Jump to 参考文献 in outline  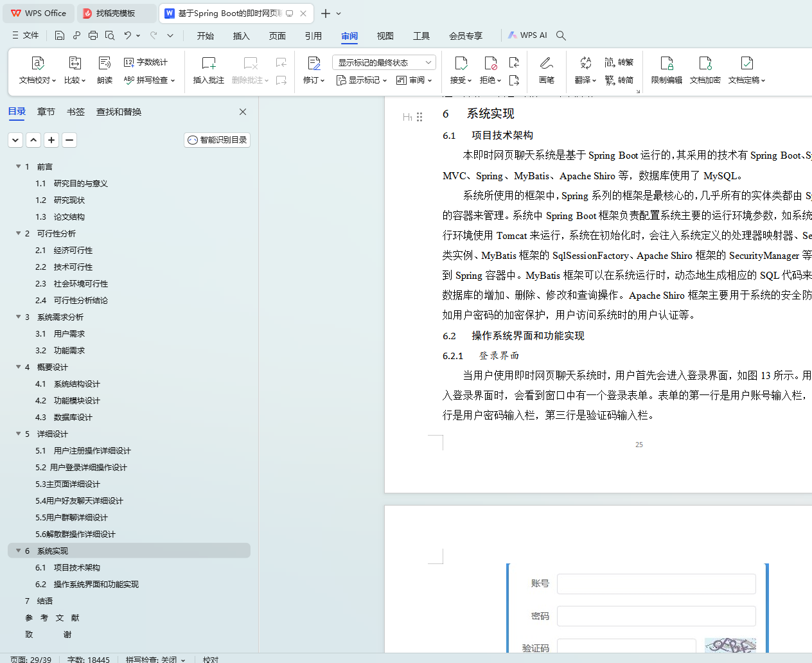click(52, 617)
